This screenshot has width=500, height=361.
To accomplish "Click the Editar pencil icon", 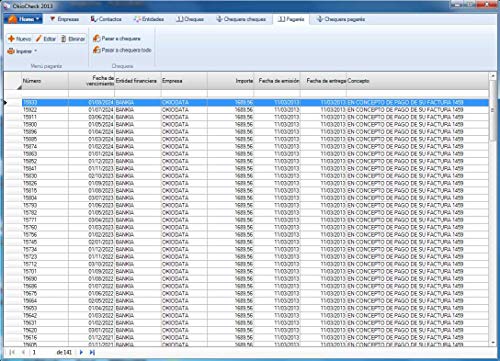I will pyautogui.click(x=39, y=39).
